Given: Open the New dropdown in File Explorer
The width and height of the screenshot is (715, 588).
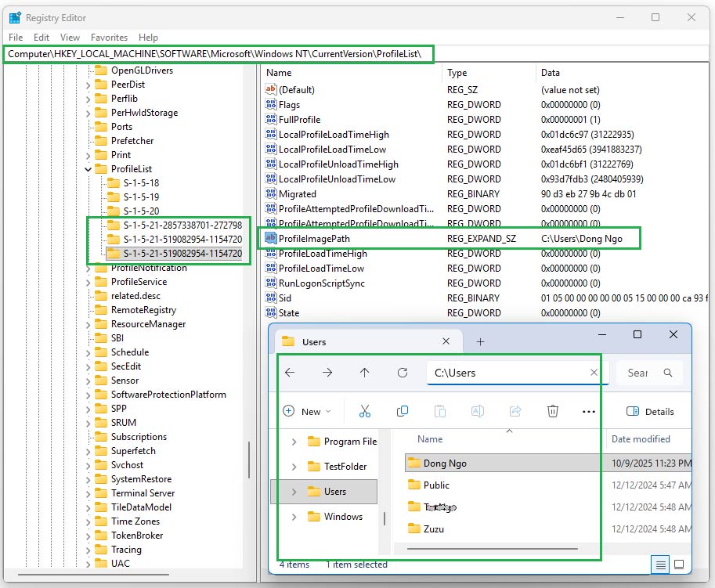Looking at the screenshot, I should pos(313,411).
